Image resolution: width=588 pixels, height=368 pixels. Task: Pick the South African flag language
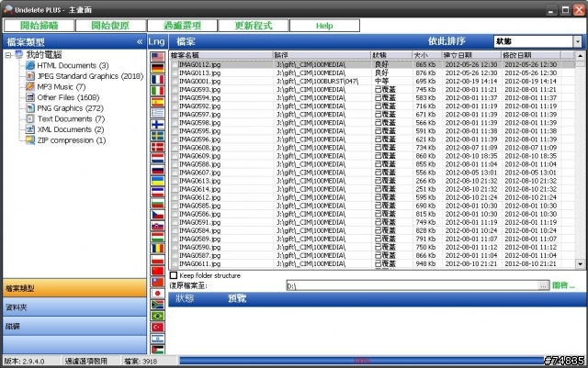click(157, 305)
